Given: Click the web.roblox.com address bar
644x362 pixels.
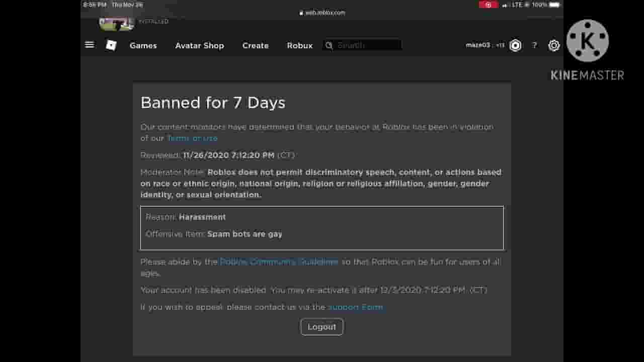Looking at the screenshot, I should pyautogui.click(x=322, y=13).
